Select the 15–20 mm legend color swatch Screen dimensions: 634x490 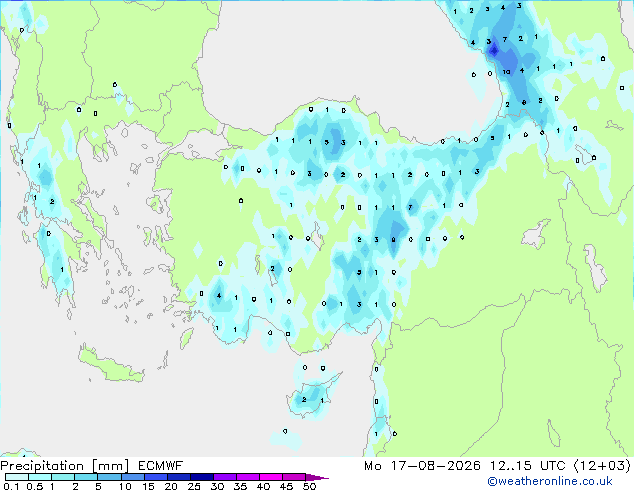click(155, 477)
